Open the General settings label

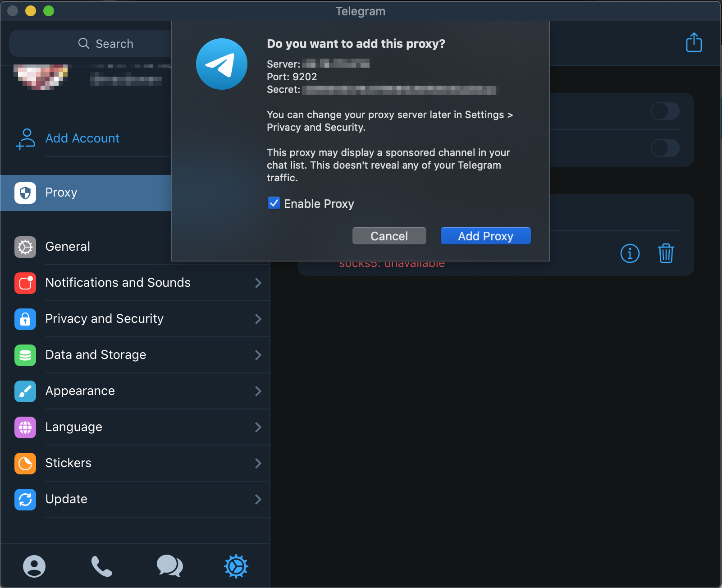point(68,246)
